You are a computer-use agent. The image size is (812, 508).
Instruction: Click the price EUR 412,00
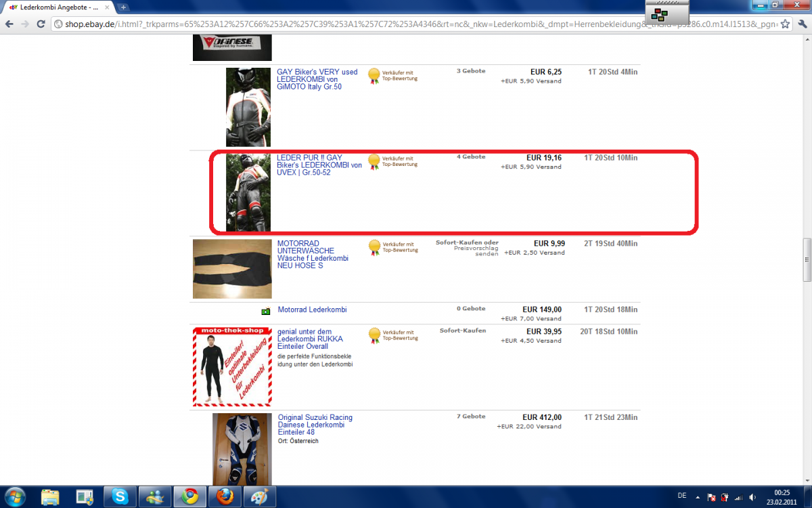point(542,417)
